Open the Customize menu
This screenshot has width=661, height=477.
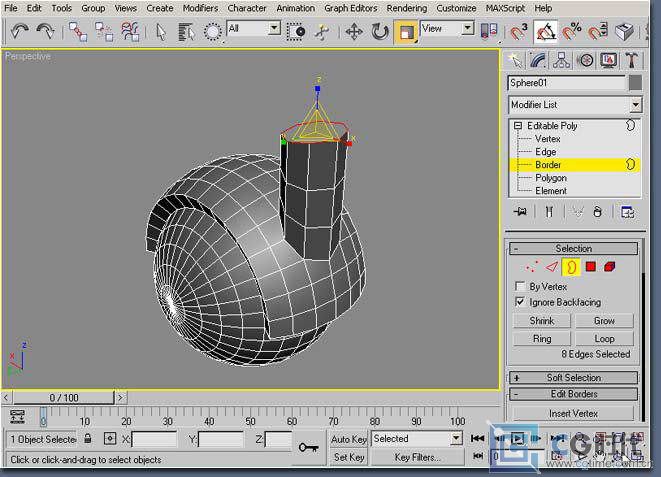(x=456, y=8)
